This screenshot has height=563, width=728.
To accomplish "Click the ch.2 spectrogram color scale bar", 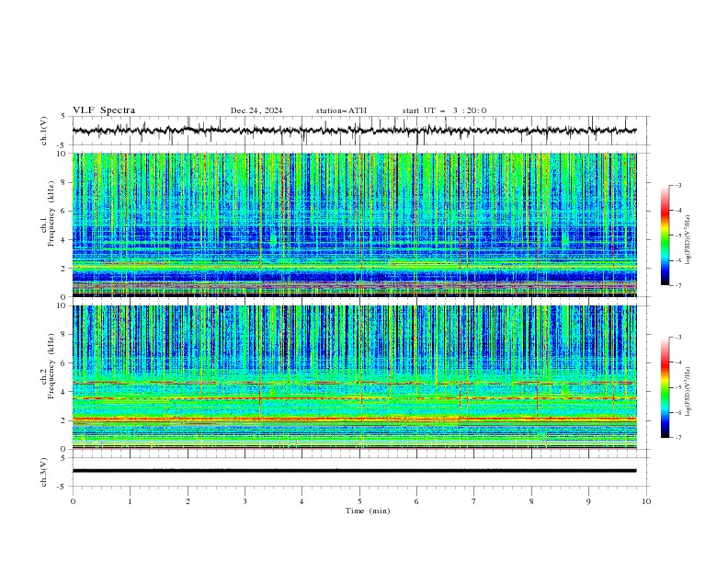I will (x=665, y=387).
